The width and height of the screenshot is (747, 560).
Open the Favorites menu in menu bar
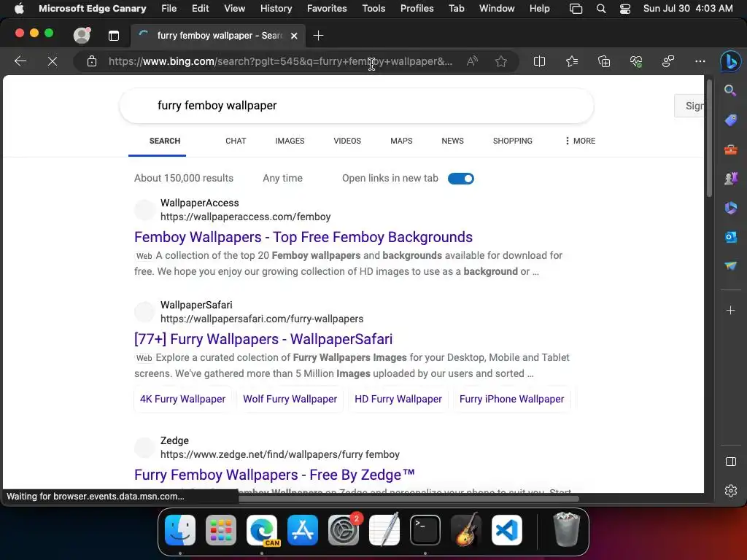click(327, 9)
